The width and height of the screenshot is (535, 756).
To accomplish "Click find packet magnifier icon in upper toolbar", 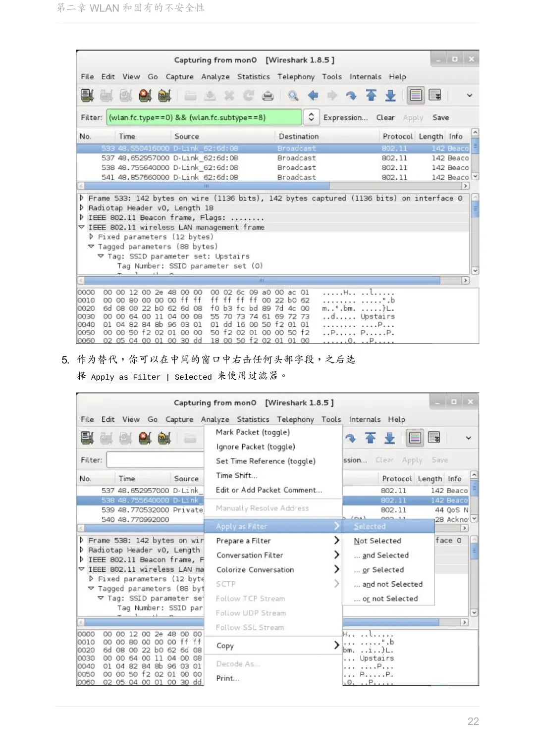I will [293, 96].
